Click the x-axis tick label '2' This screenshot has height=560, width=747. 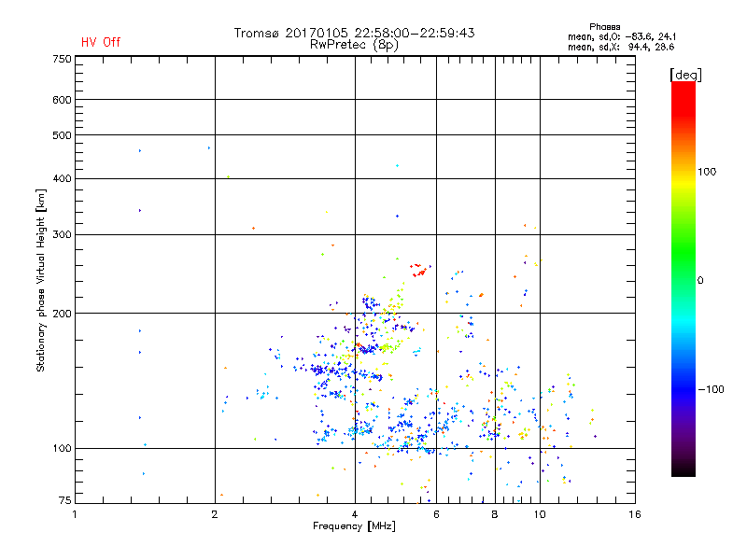point(215,514)
